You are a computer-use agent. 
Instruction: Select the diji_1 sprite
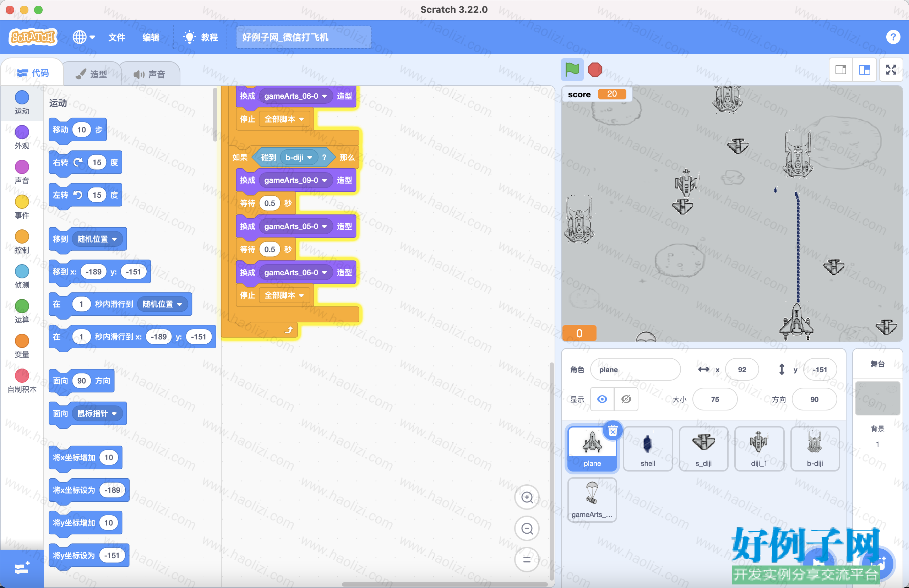759,449
